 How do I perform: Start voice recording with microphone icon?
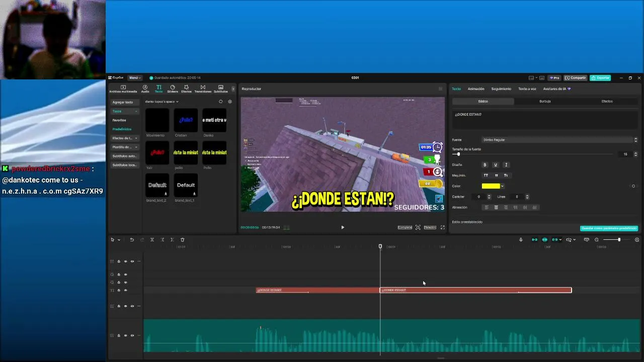[x=521, y=240]
